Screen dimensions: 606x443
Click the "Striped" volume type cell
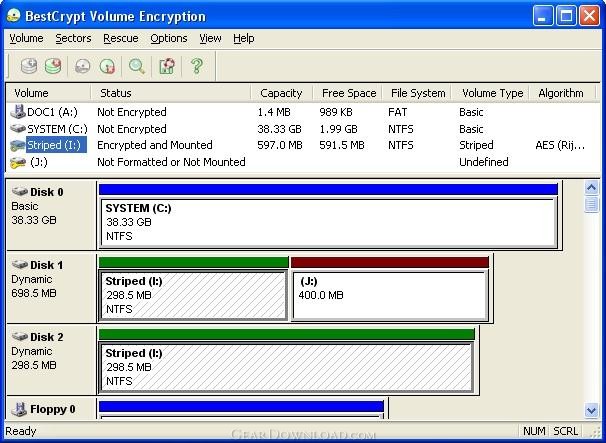(476, 145)
